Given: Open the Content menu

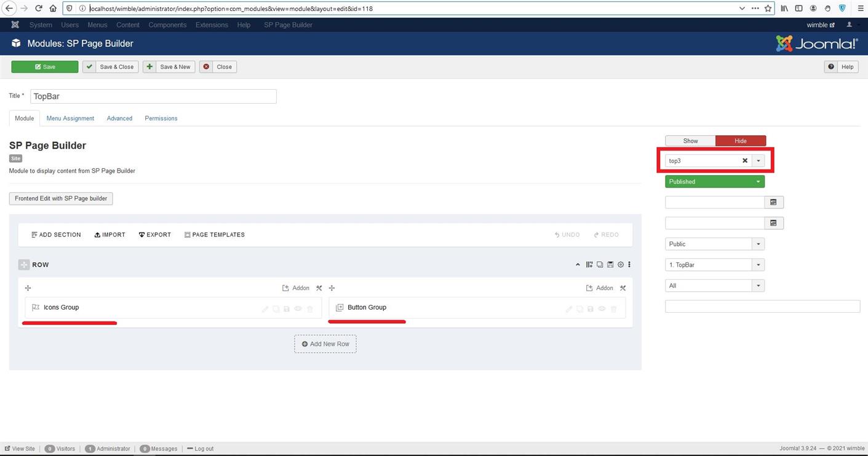Looking at the screenshot, I should point(128,25).
